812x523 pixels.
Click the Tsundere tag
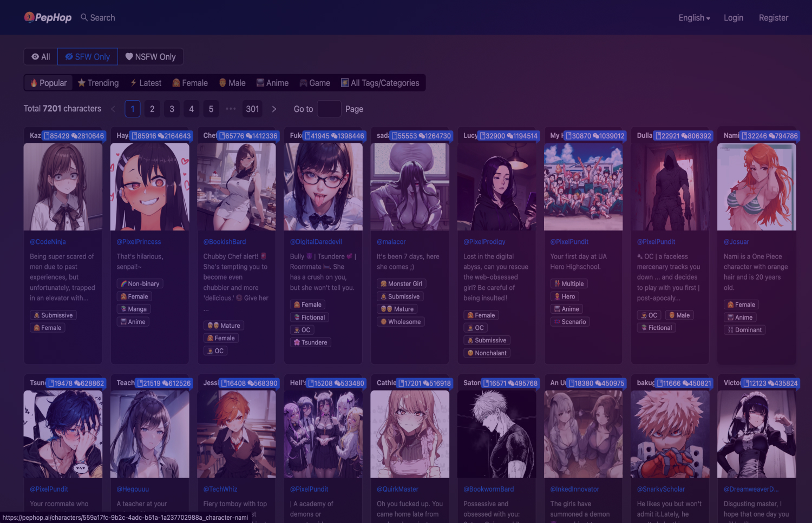(x=311, y=342)
